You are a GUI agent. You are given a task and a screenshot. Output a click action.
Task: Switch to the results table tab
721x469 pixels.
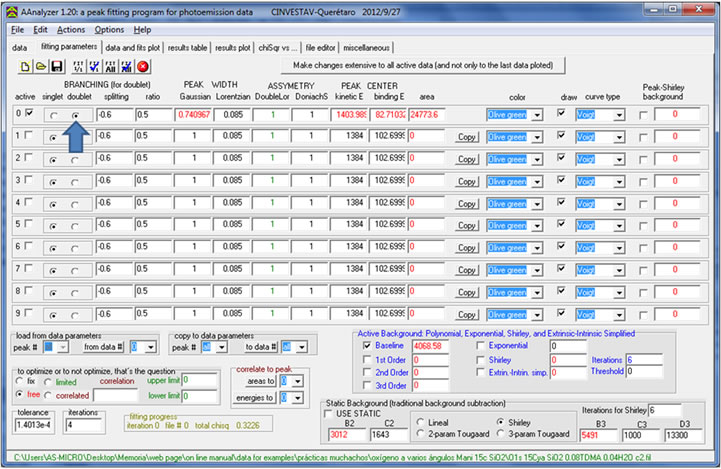pyautogui.click(x=187, y=47)
